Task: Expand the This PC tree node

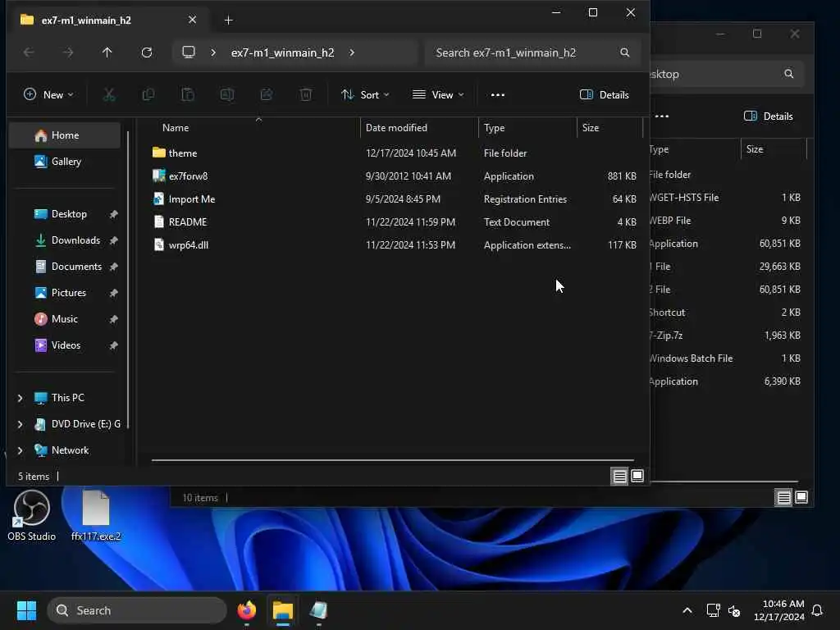Action: click(21, 398)
